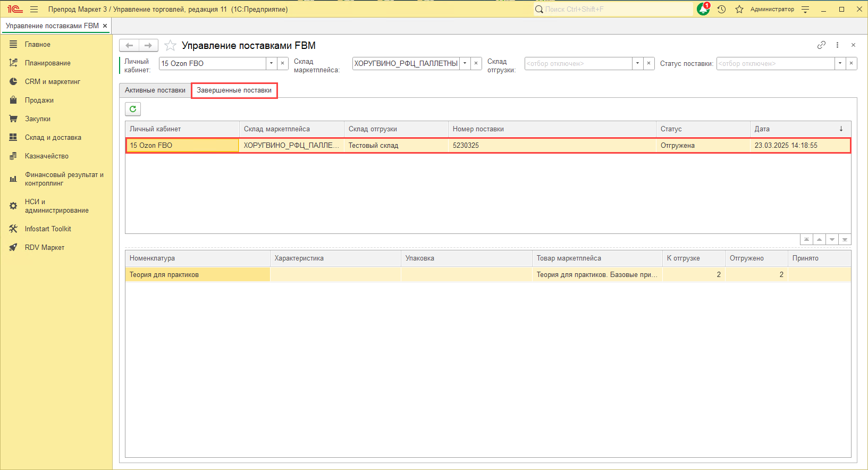Viewport: 868px width, 470px height.
Task: Clear the Склад отгрузки filter
Action: 648,63
